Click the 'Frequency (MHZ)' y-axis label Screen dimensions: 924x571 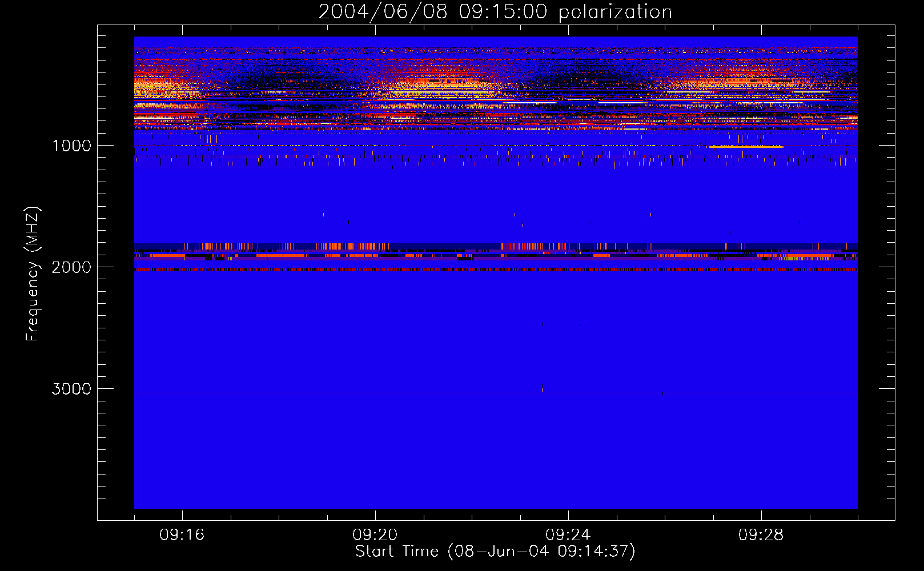[x=33, y=274]
